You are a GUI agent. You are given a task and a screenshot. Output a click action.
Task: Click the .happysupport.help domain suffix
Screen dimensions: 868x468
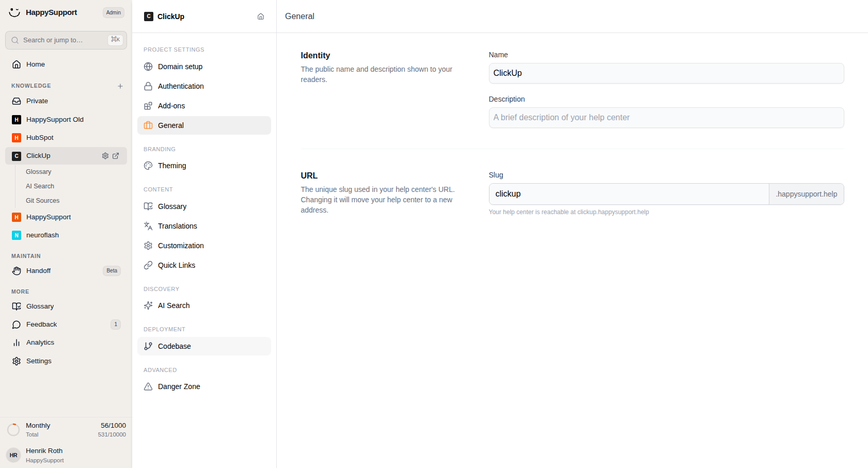[807, 194]
